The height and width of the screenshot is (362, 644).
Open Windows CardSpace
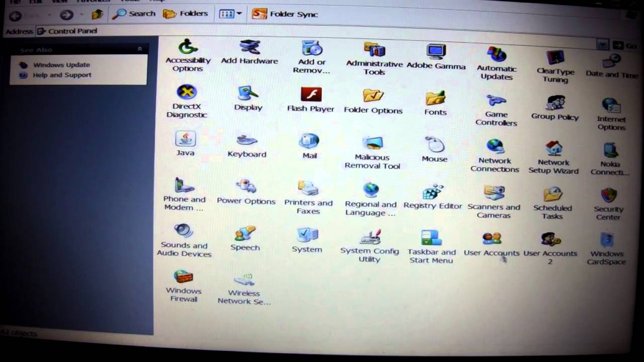tap(606, 249)
